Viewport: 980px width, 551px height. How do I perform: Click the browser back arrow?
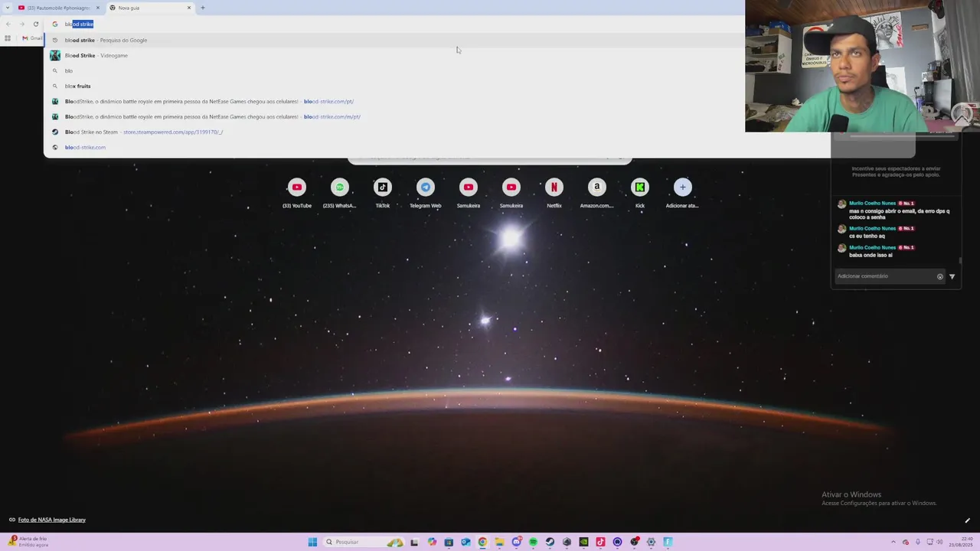point(8,24)
